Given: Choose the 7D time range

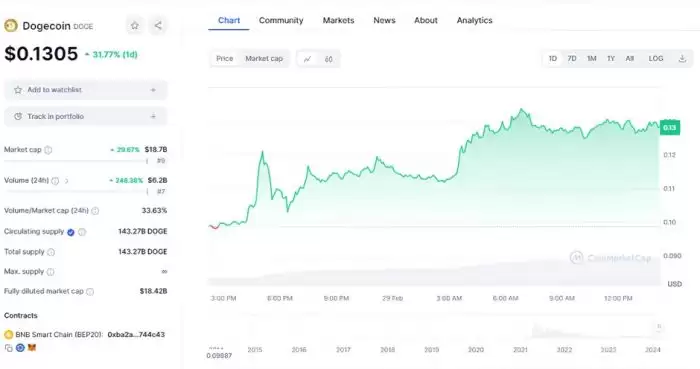Looking at the screenshot, I should 572,58.
